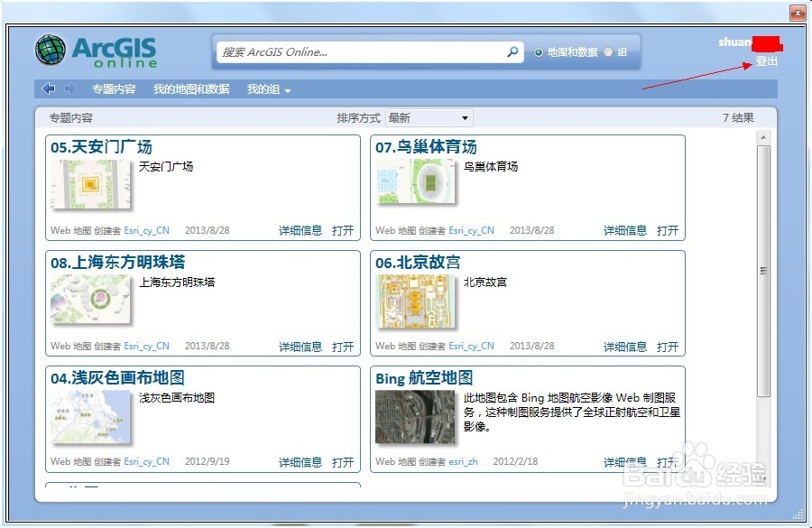
Task: Click the 2012/2/18 date text
Action: 515,462
